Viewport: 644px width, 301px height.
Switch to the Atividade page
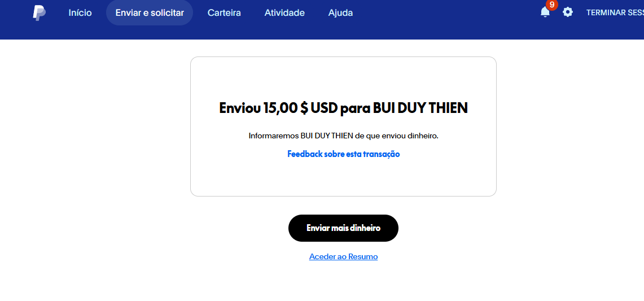click(284, 13)
